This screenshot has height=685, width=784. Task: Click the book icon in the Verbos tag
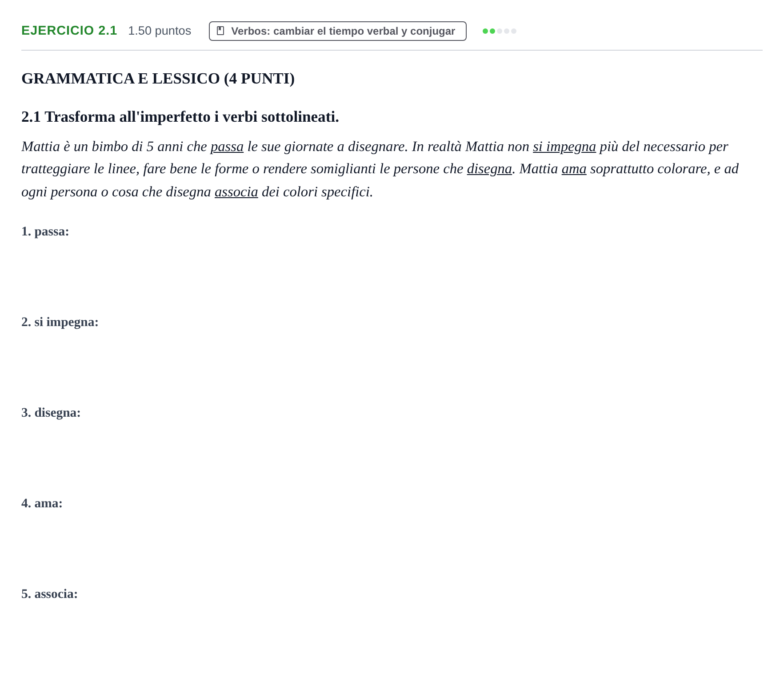point(220,31)
